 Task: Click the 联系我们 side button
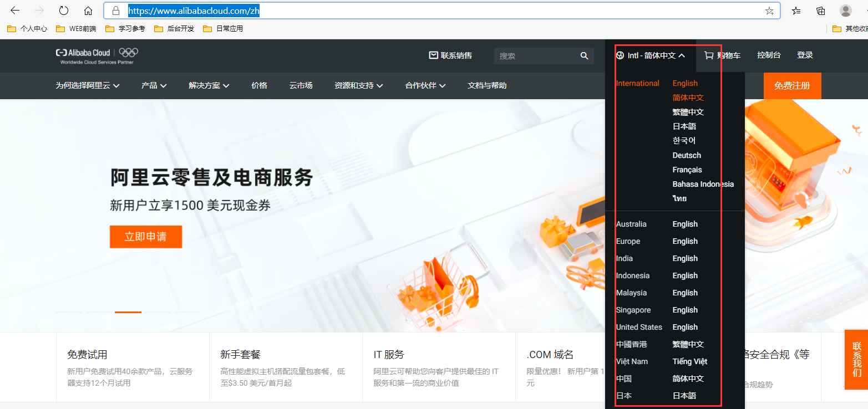click(856, 359)
